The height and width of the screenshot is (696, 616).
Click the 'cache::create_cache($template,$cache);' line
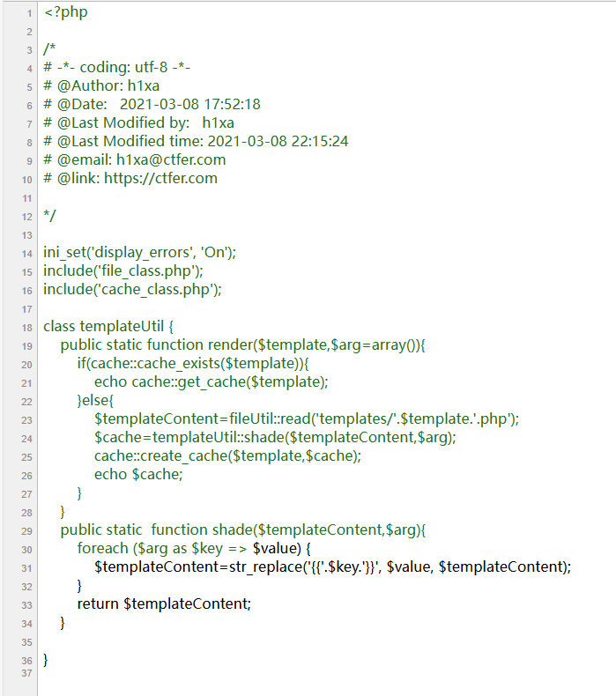227,456
